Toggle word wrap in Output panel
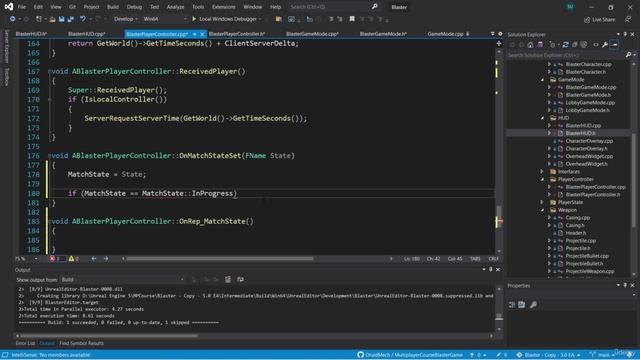Screen dimensions: 640x360 (240, 280)
